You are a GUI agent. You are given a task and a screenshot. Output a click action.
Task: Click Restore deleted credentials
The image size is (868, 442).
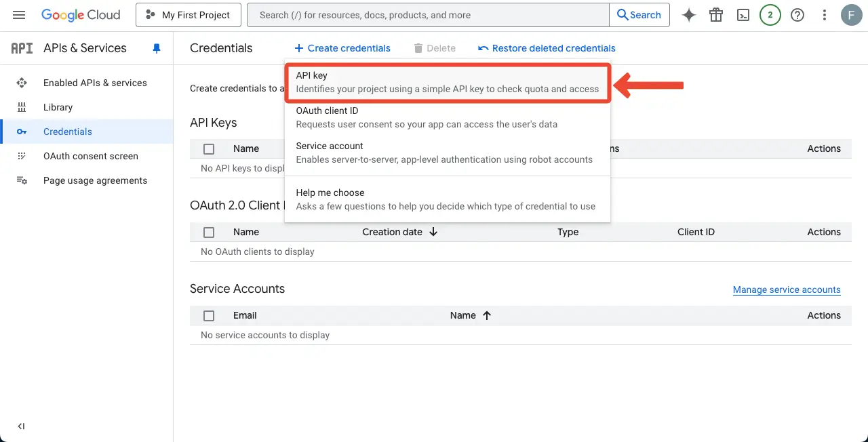(x=547, y=48)
